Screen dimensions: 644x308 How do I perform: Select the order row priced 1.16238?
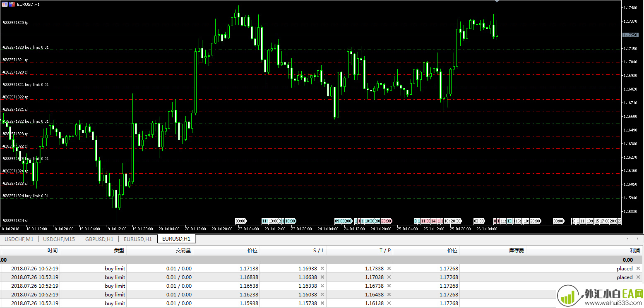[322, 294]
